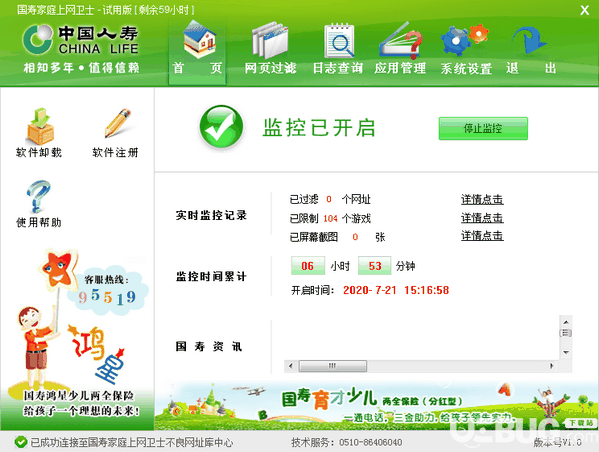Click the 软件卸载 uninstall box icon
599x452 pixels.
point(40,126)
